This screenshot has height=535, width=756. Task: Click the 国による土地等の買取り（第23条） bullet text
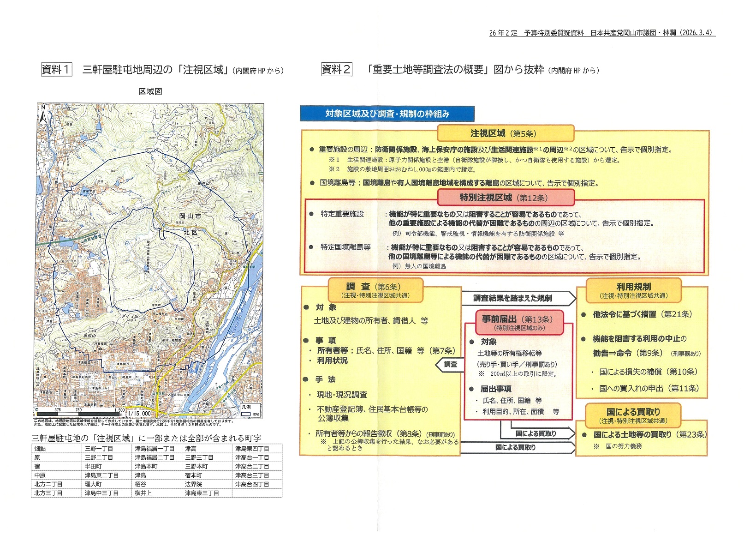pyautogui.click(x=649, y=434)
